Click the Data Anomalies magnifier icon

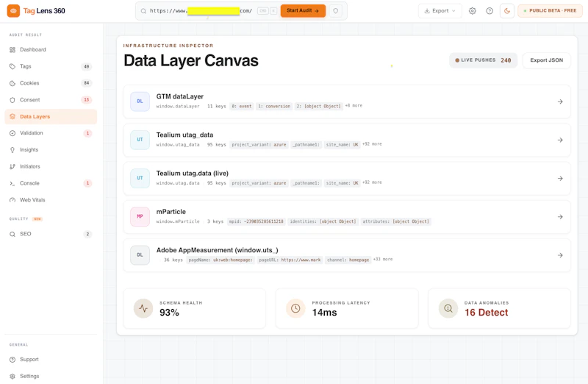[448, 308]
